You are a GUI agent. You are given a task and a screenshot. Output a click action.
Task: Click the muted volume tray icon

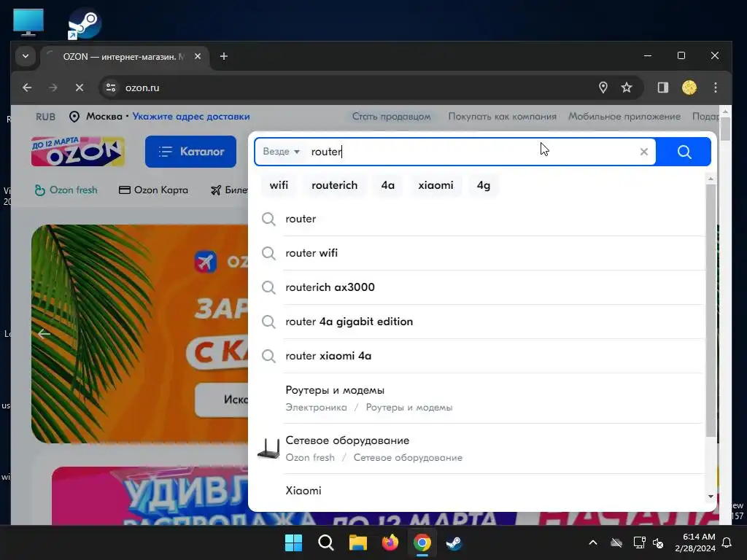pyautogui.click(x=658, y=542)
